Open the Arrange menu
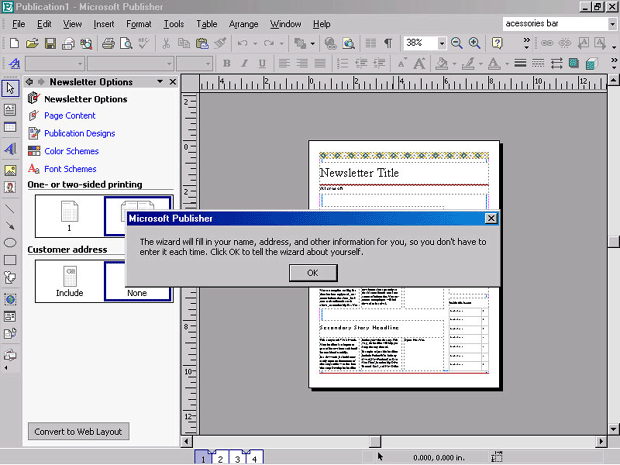Viewport: 620px width, 465px height. [244, 24]
